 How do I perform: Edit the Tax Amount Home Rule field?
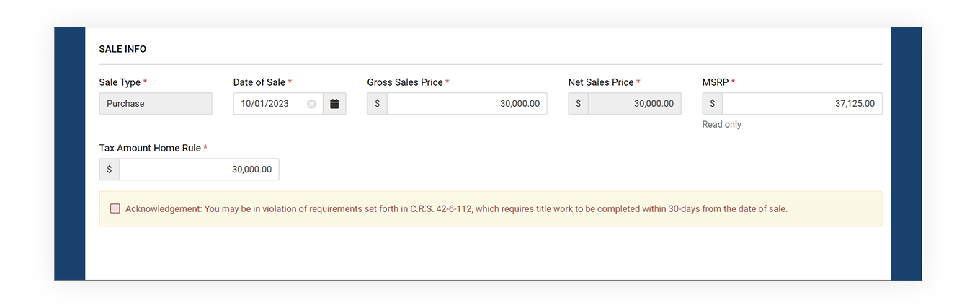[x=198, y=170]
